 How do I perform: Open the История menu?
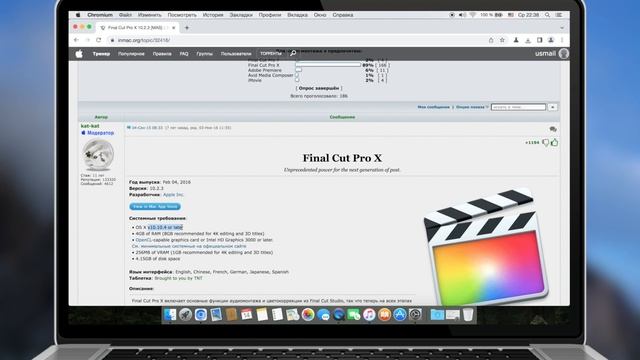pos(213,15)
